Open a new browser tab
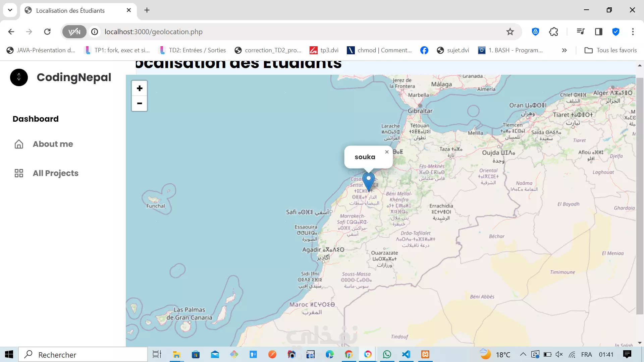Image resolution: width=644 pixels, height=362 pixels. 147,10
